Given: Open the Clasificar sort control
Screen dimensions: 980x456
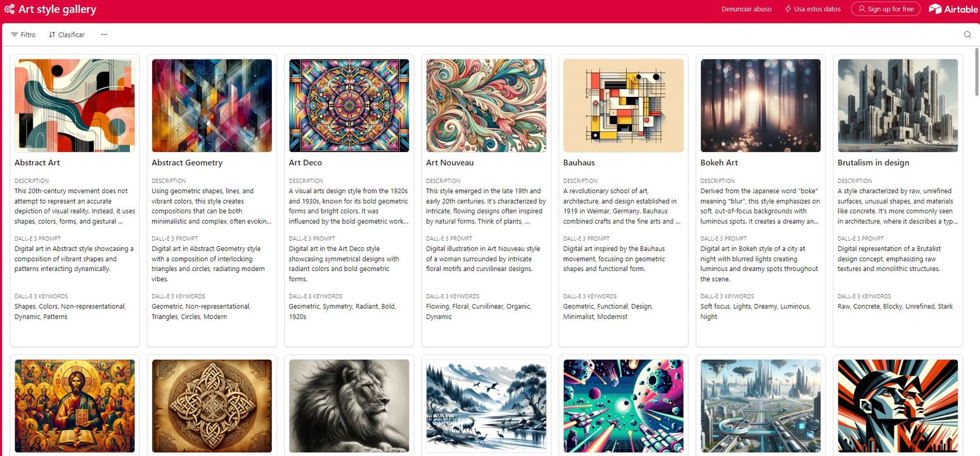Looking at the screenshot, I should (67, 35).
